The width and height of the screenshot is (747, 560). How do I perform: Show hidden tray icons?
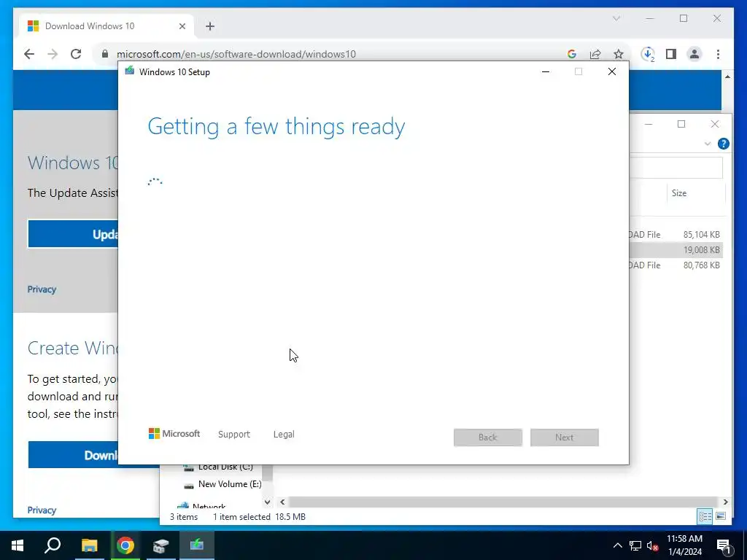click(x=617, y=545)
